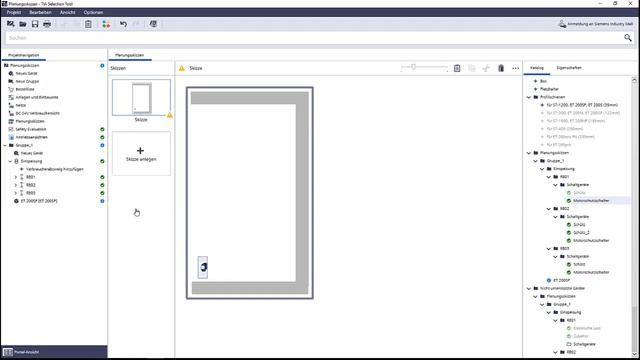Click the paste clipboard icon in main toolbar
The image size is (640, 360).
(88, 24)
